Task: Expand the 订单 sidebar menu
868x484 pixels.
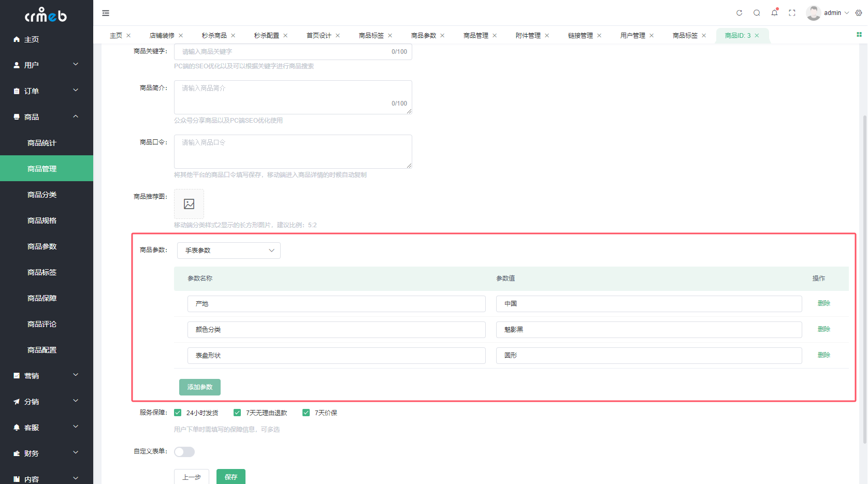Action: (47, 91)
